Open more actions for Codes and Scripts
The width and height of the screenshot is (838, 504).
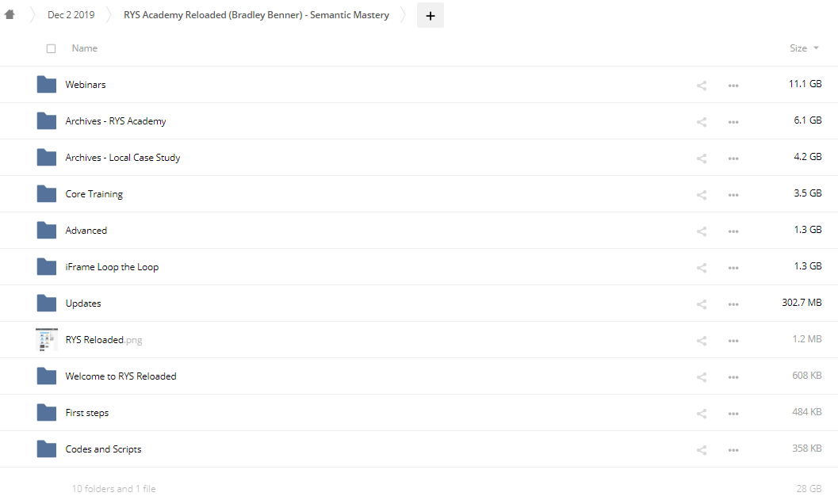[733, 450]
